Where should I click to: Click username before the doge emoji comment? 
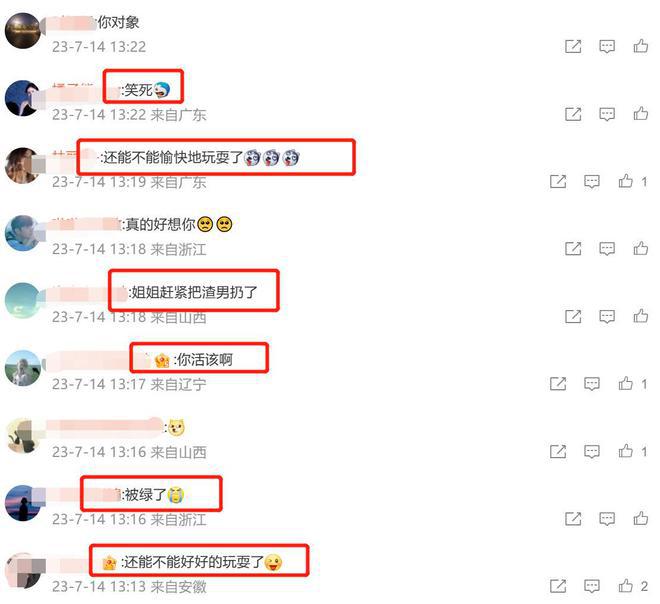(x=107, y=428)
